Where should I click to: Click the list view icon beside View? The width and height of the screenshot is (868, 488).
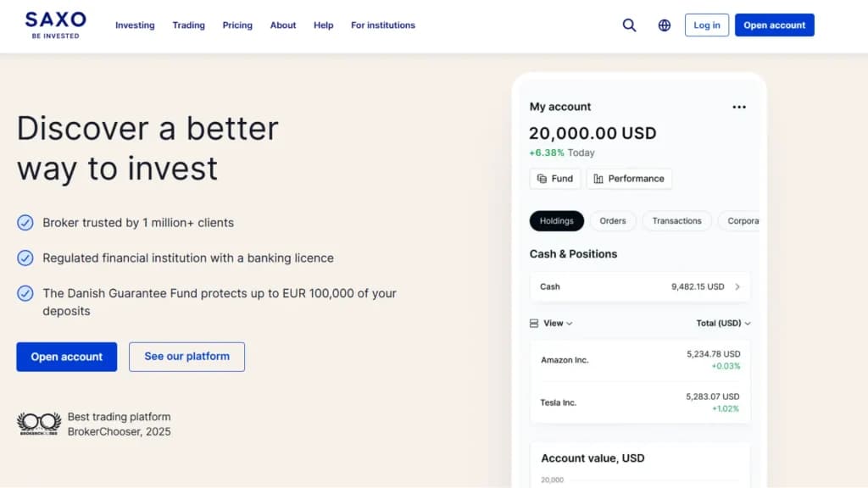click(x=534, y=323)
